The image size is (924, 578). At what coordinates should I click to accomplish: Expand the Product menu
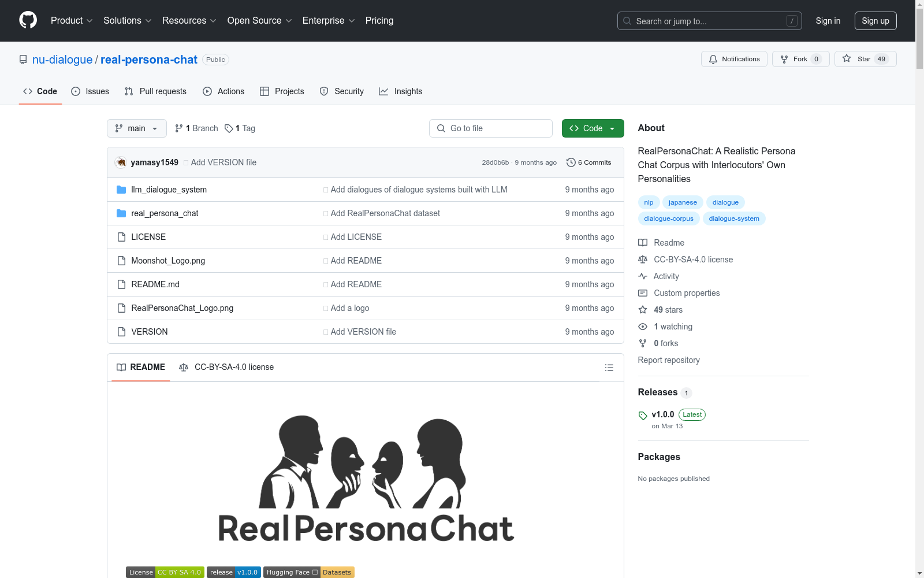[x=72, y=21]
